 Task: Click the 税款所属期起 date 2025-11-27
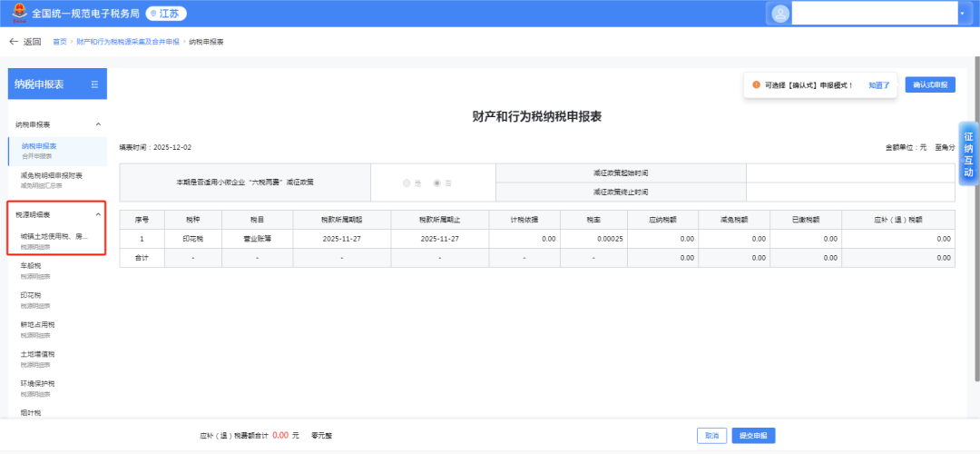(342, 239)
